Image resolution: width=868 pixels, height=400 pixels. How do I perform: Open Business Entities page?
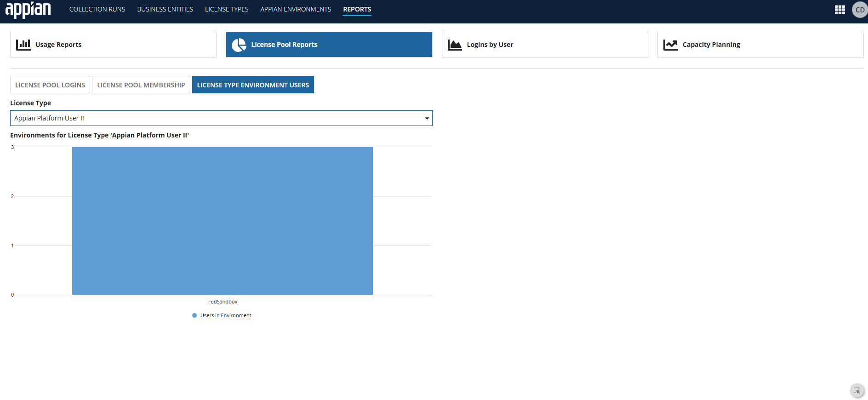pos(165,9)
